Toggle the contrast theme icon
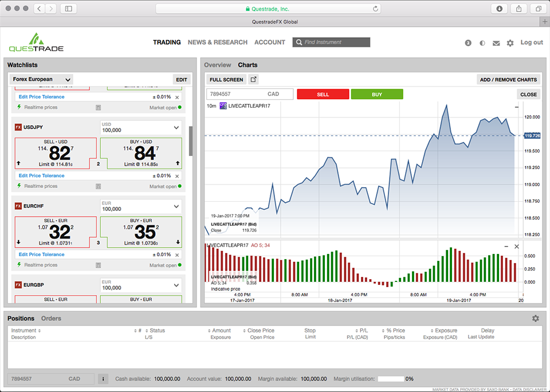Viewport: 550px width, 392px height. click(482, 43)
